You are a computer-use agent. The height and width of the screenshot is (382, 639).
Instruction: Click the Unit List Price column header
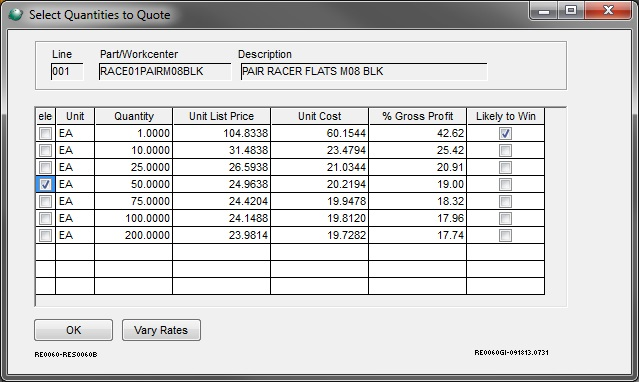(x=221, y=116)
